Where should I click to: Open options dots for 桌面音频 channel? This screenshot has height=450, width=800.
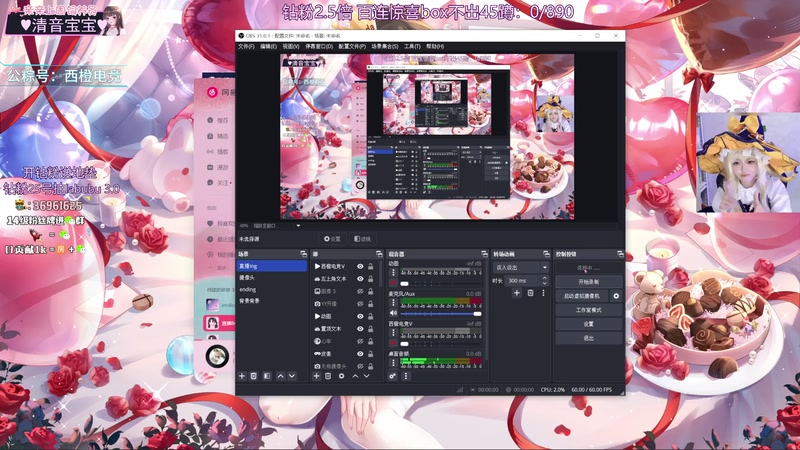point(393,363)
